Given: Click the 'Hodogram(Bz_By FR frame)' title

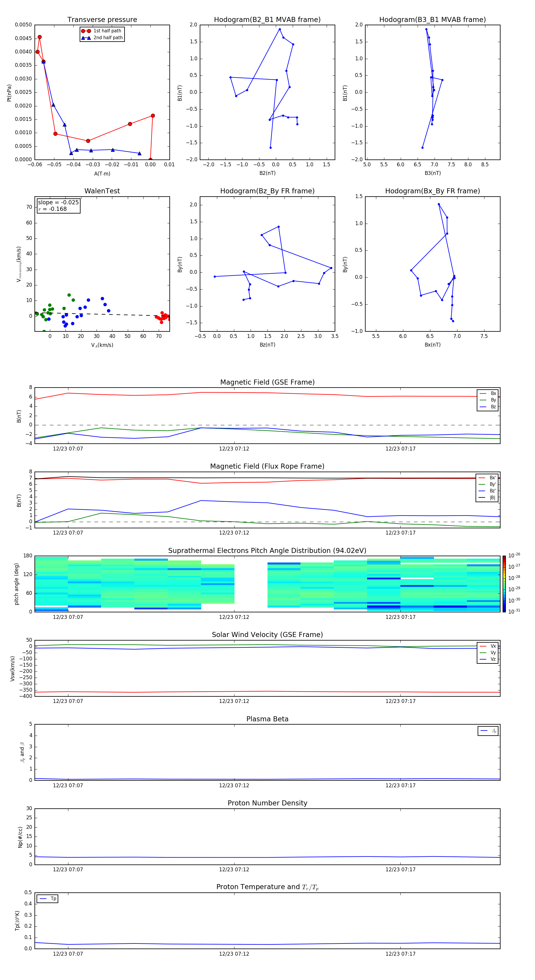Looking at the screenshot, I should (267, 191).
